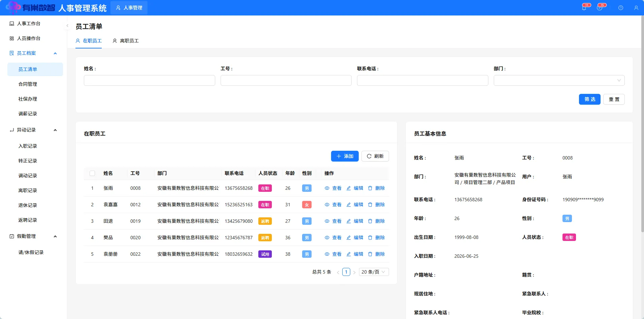Screen dimensions: 644x319
Task: Click the 重置 reset button
Action: point(614,99)
